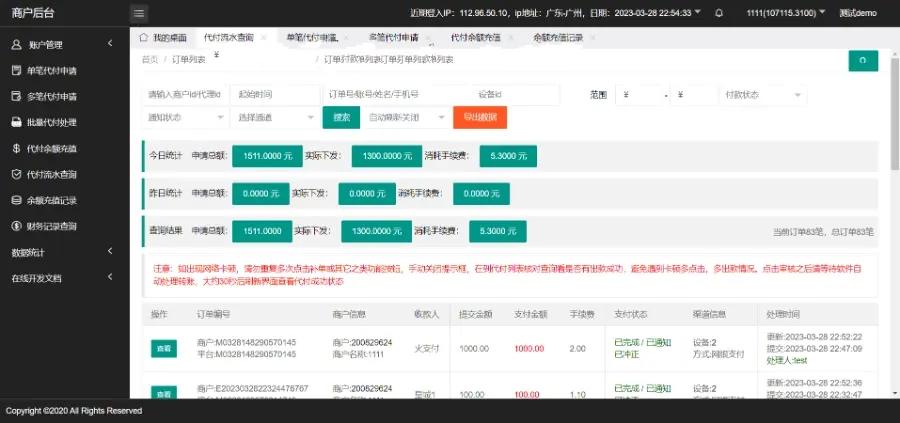Click the home icon on 我的桌面 tab
Screen dimensions: 900x423
(x=143, y=37)
